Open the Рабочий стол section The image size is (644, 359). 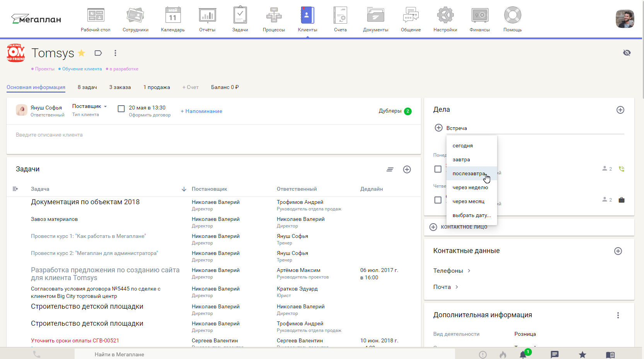[x=95, y=19]
